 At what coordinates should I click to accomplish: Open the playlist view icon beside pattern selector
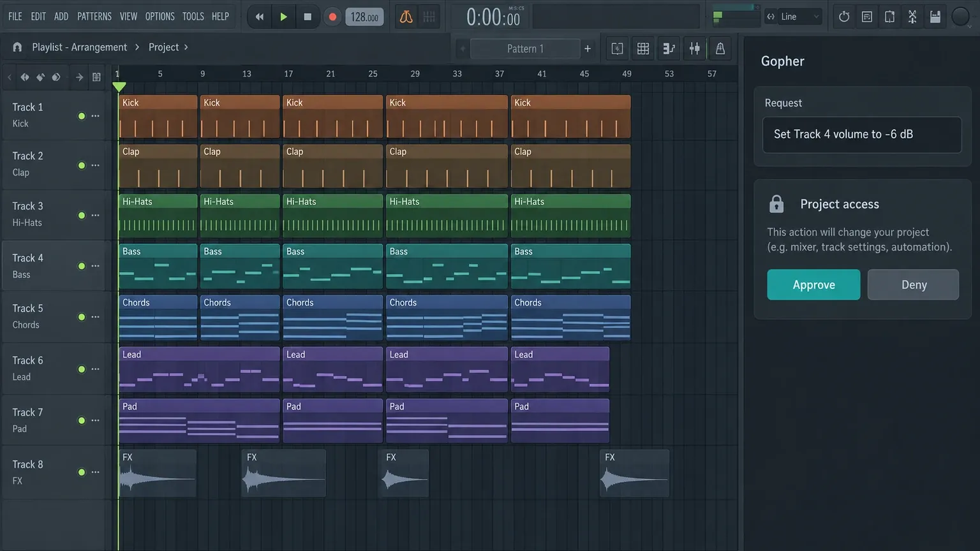point(617,48)
